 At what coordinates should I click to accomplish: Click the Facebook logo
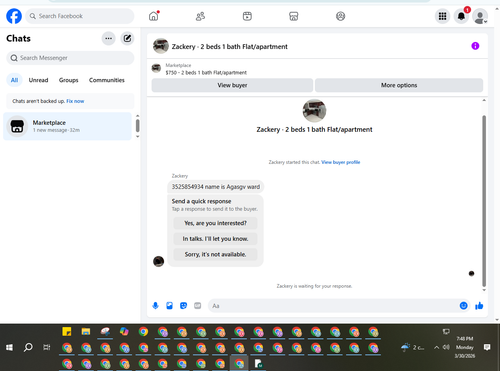pos(14,16)
